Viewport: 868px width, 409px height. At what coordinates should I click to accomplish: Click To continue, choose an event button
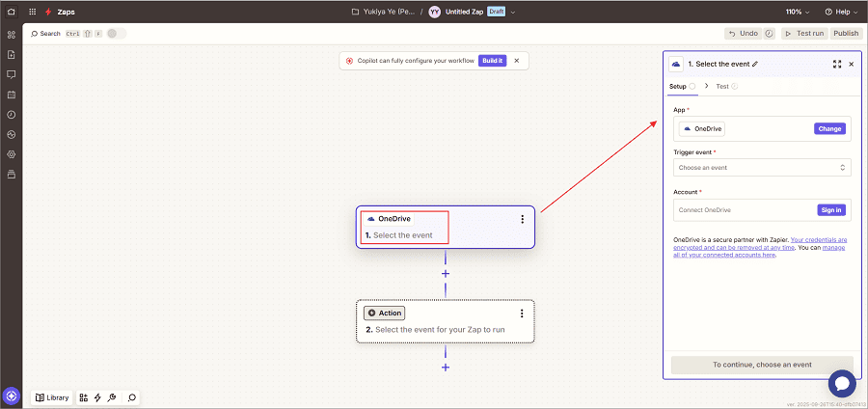pyautogui.click(x=762, y=365)
